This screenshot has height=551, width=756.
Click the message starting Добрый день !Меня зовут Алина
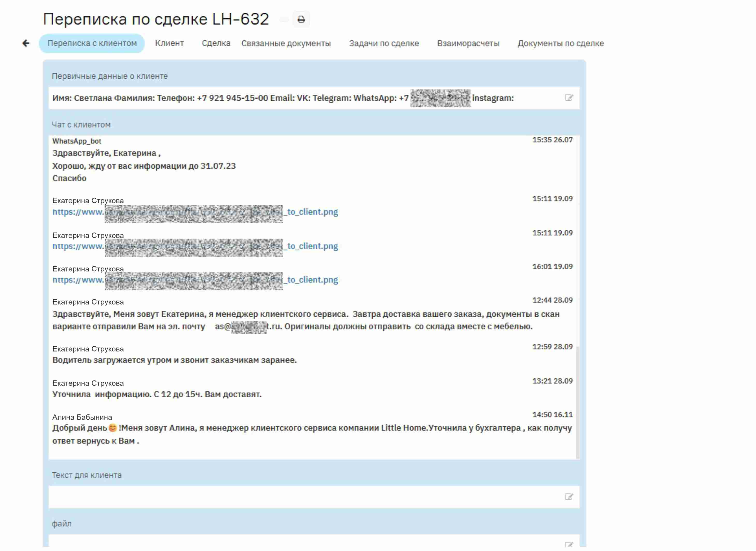pos(312,434)
